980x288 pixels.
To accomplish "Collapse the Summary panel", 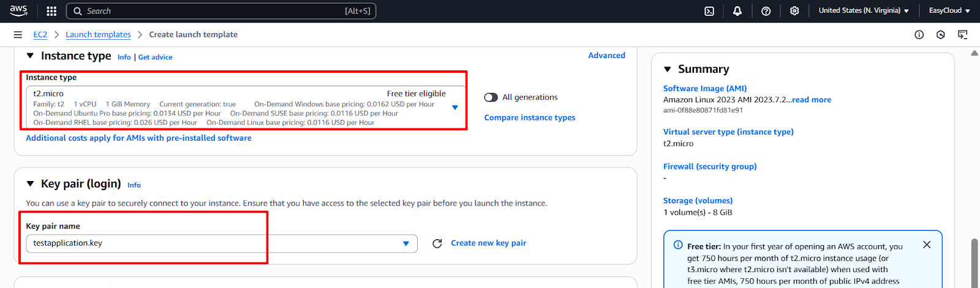I will click(668, 69).
